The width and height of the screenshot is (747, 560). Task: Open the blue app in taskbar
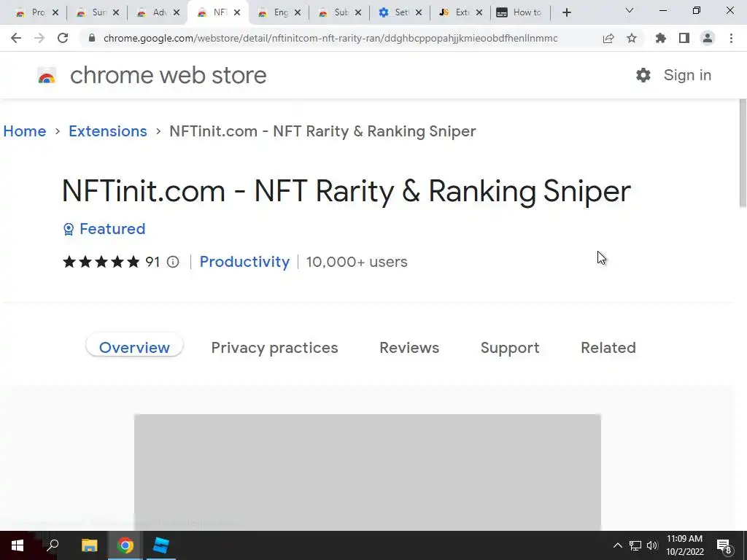coord(161,545)
